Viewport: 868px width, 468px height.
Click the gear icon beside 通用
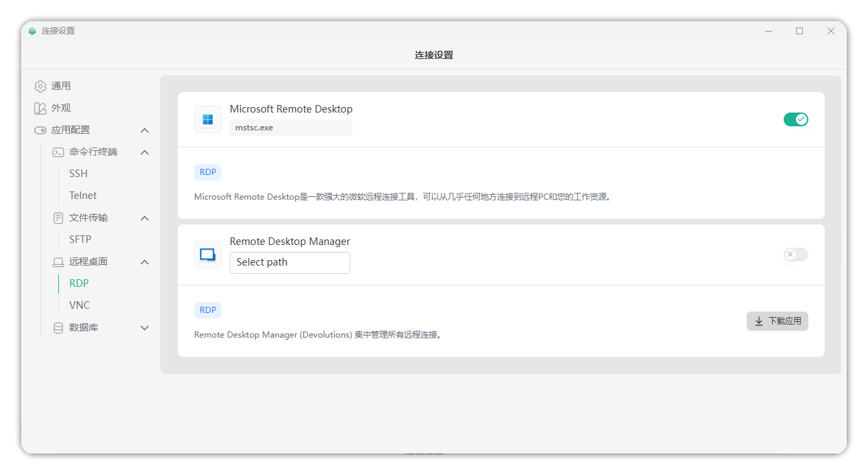point(40,86)
